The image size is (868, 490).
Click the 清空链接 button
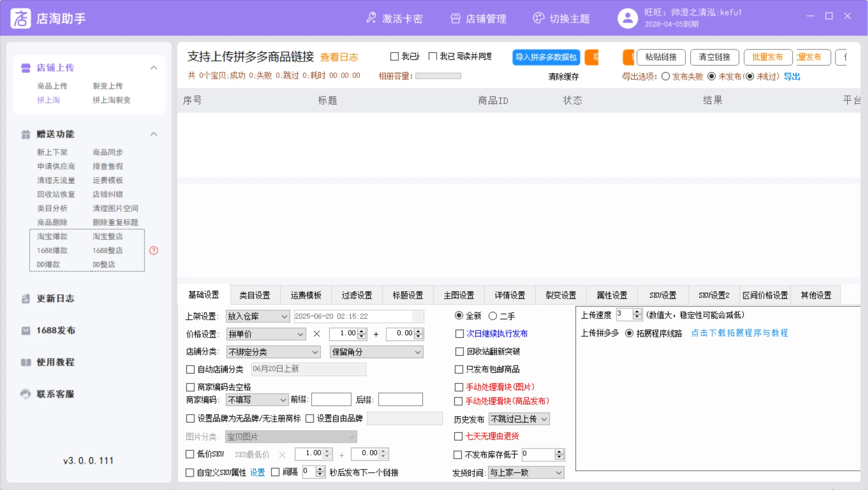coord(714,57)
